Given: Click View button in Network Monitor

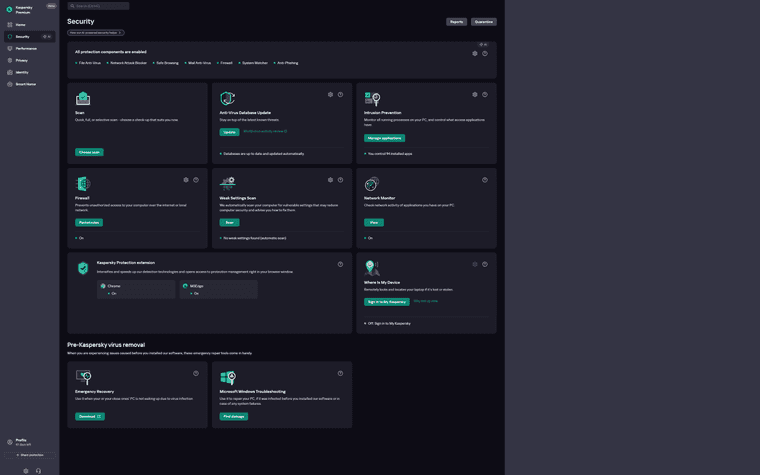Looking at the screenshot, I should click(x=374, y=222).
